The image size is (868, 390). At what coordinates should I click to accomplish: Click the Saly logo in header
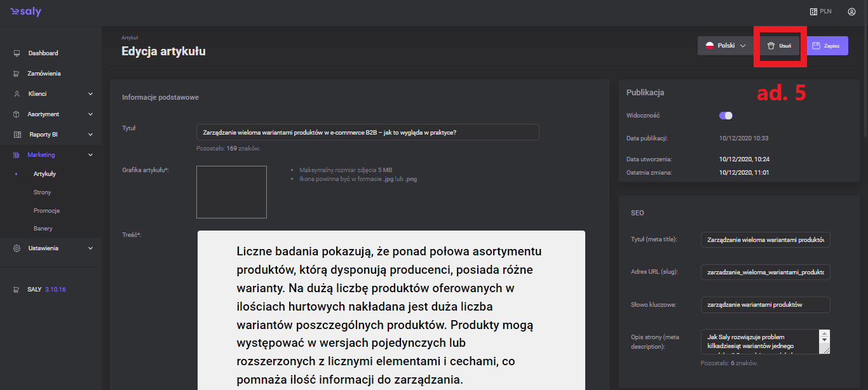pos(25,11)
